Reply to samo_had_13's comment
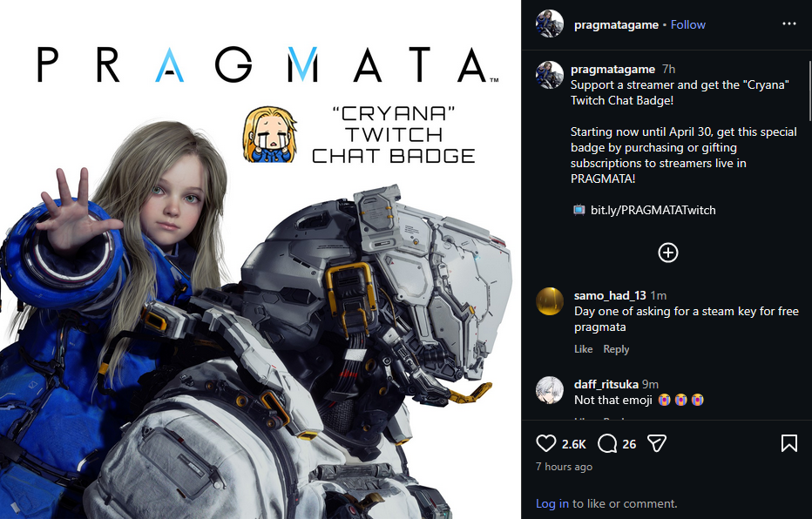The width and height of the screenshot is (812, 519). point(616,349)
